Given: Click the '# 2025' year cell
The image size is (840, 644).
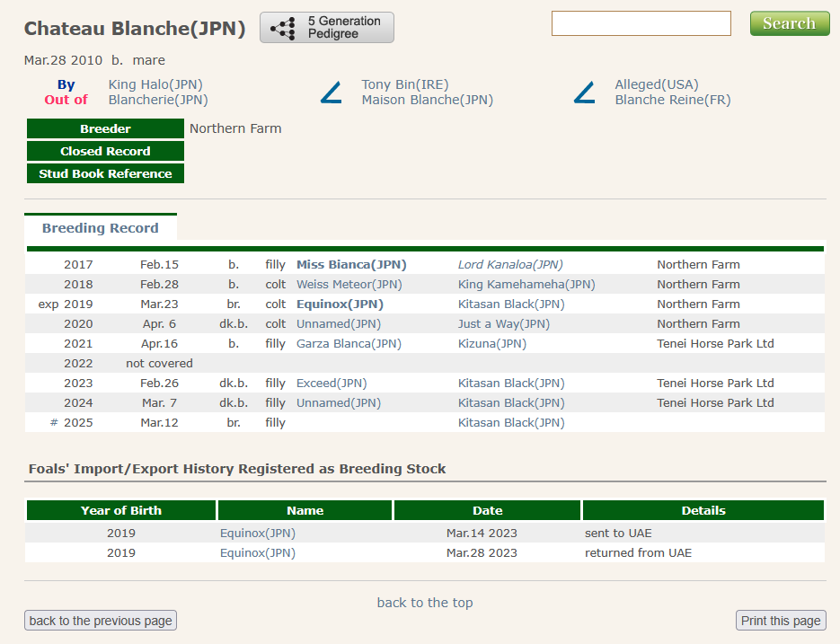Looking at the screenshot, I should [71, 423].
